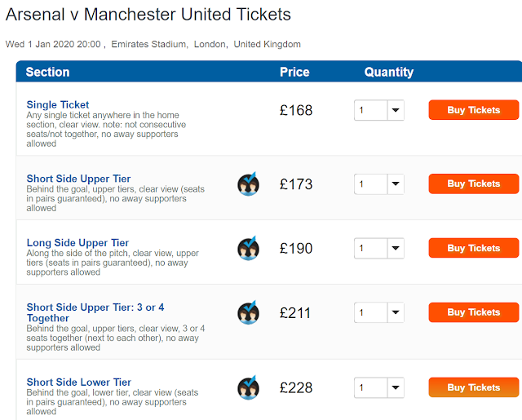Click paired-seats icon for Long Side Upper Tier
The image size is (522, 420).
pyautogui.click(x=249, y=249)
